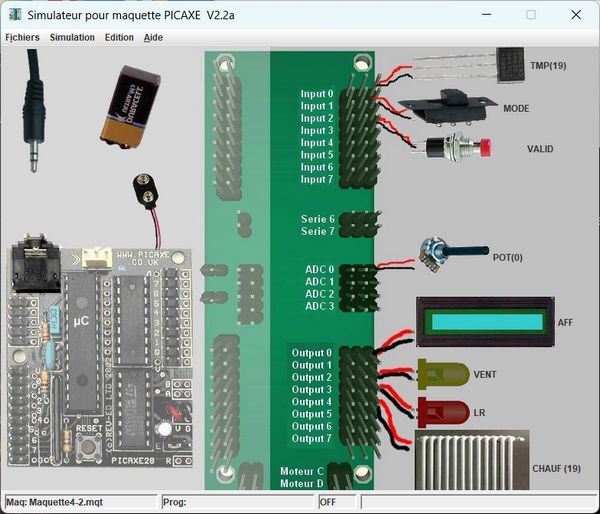Open the Edition menu
Image resolution: width=600 pixels, height=514 pixels.
point(119,37)
